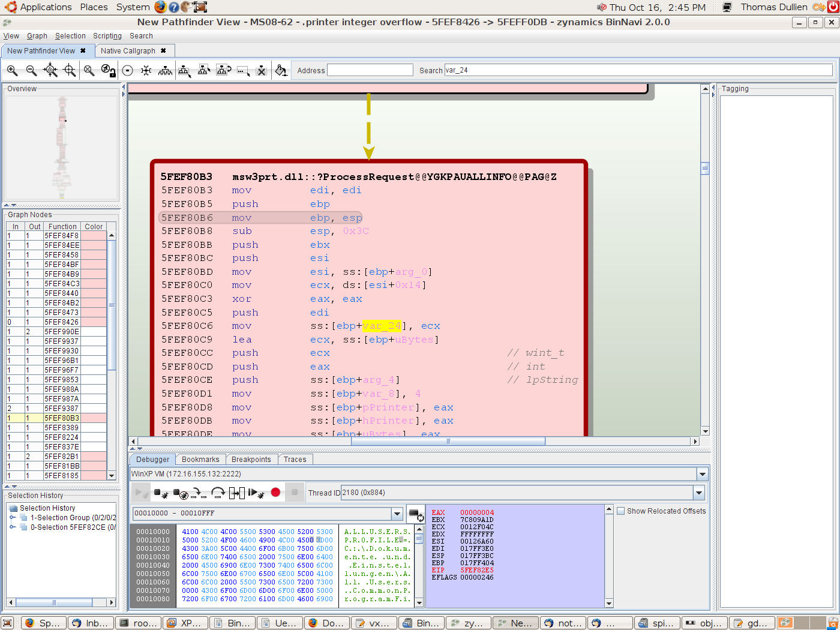This screenshot has width=840, height=630.
Task: Expand the 1-Selection Group tree node
Action: pos(13,518)
